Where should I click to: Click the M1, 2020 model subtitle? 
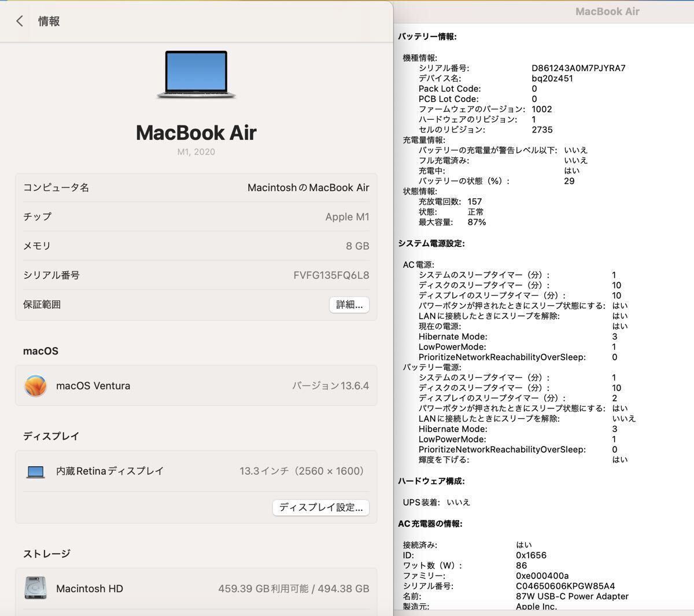click(196, 152)
